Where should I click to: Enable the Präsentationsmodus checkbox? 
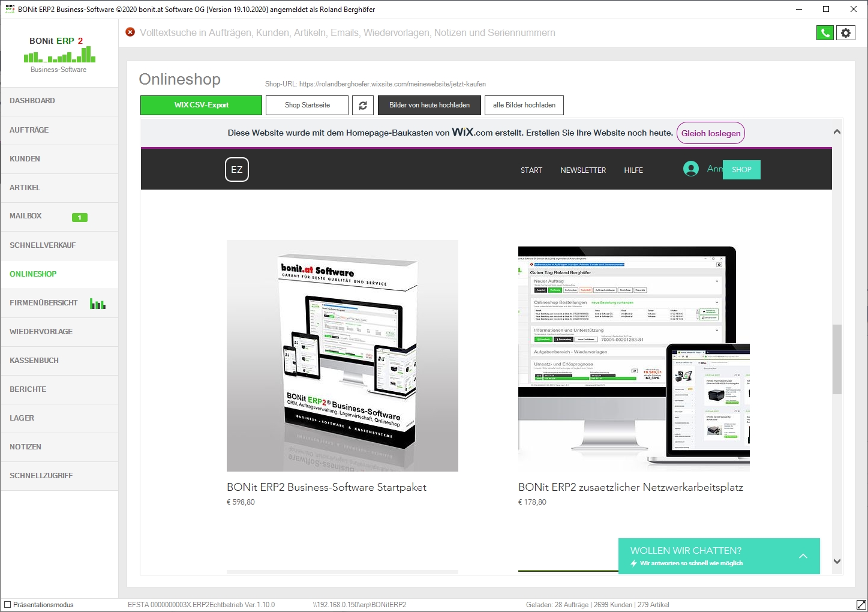click(8, 605)
